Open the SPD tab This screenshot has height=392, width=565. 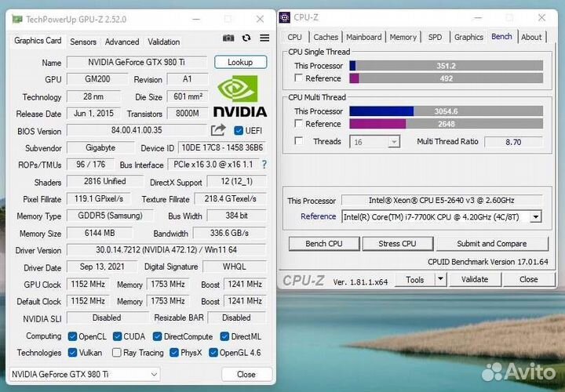[x=435, y=37]
